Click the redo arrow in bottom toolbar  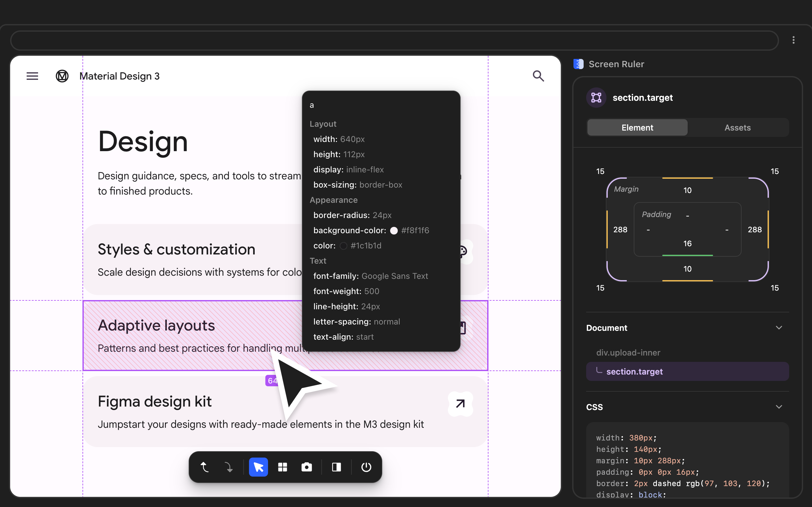pyautogui.click(x=229, y=467)
